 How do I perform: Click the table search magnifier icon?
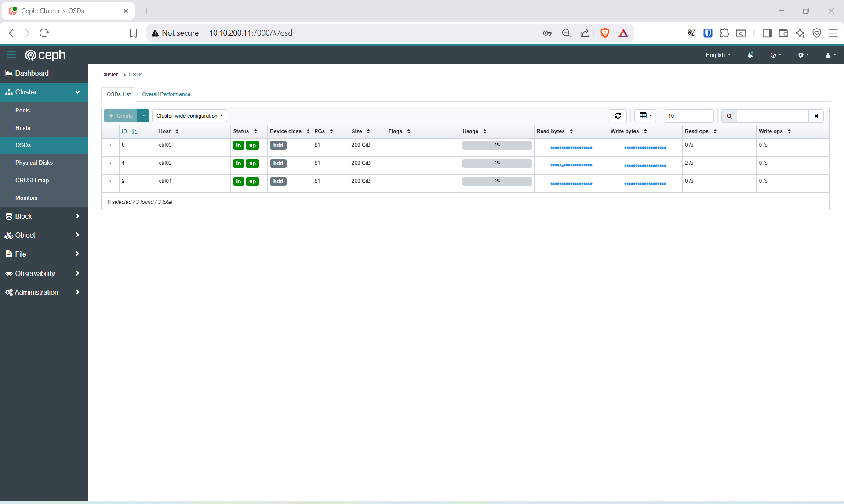tap(729, 116)
